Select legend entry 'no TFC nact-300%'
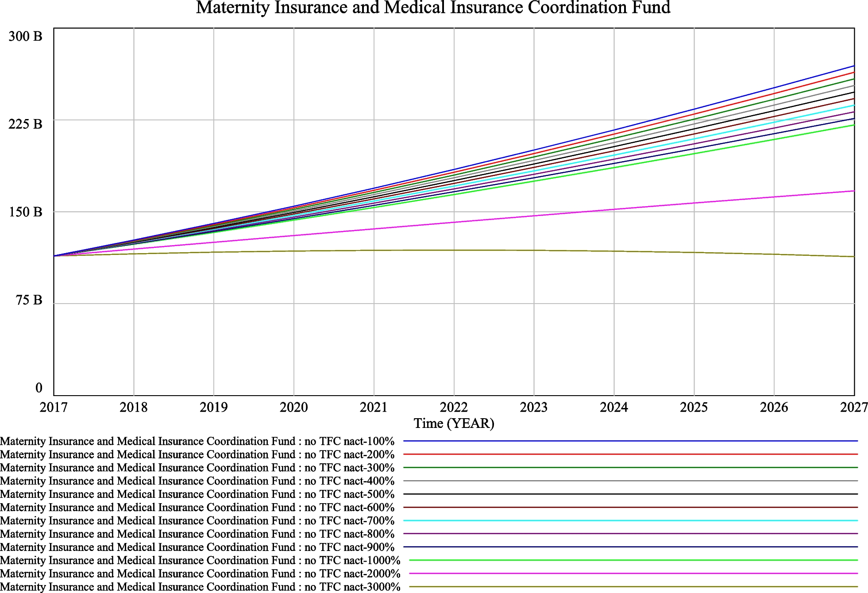This screenshot has height=593, width=868. (x=197, y=468)
